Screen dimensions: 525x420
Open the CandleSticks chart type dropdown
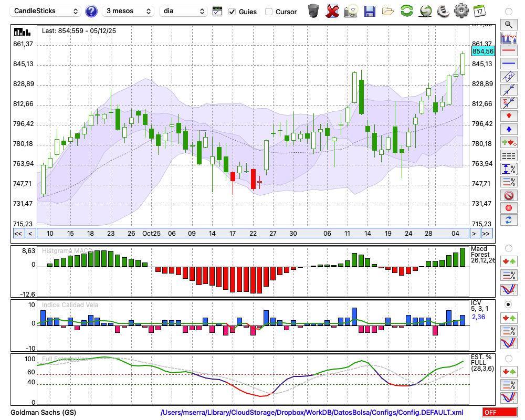(46, 11)
